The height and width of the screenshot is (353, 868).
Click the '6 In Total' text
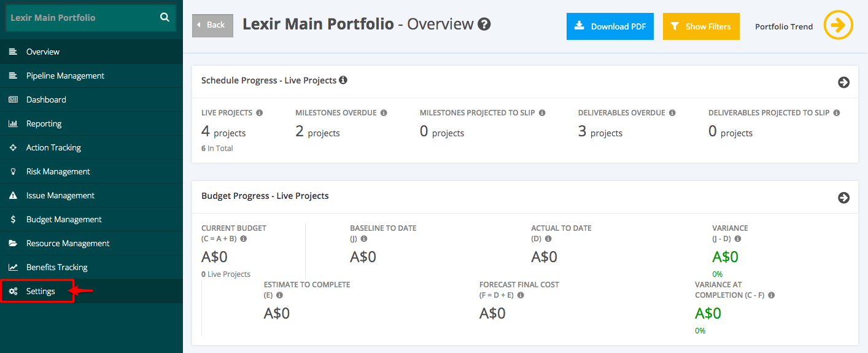[x=217, y=149]
